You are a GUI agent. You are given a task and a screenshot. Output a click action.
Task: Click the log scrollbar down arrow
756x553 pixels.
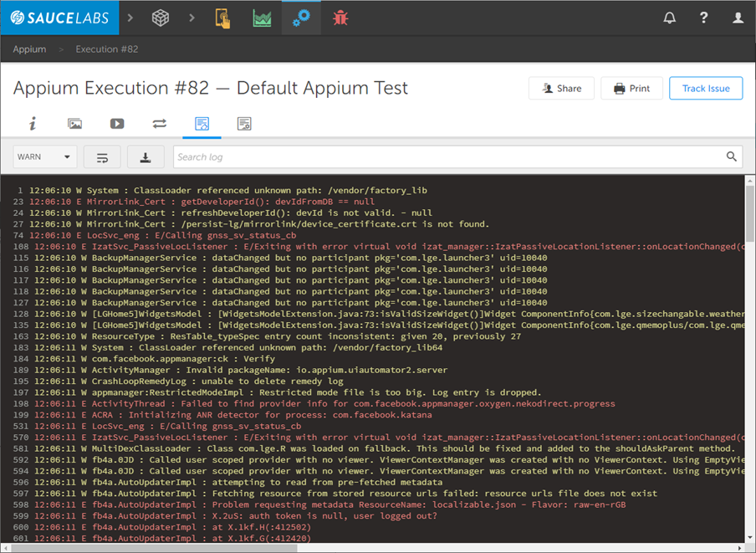(750, 539)
